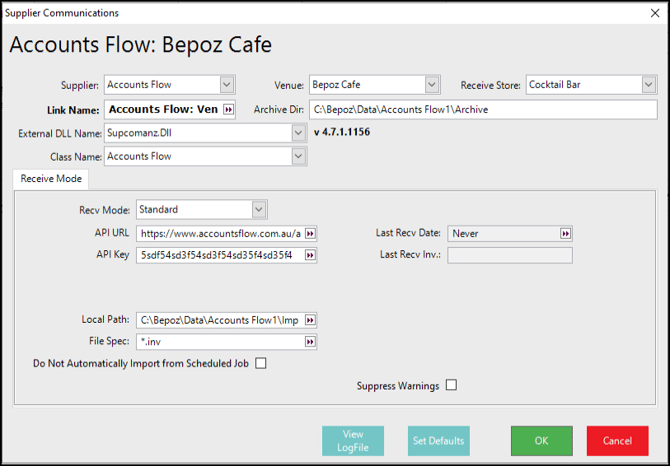The image size is (670, 466).
Task: Click the red Cancel button
Action: [617, 441]
